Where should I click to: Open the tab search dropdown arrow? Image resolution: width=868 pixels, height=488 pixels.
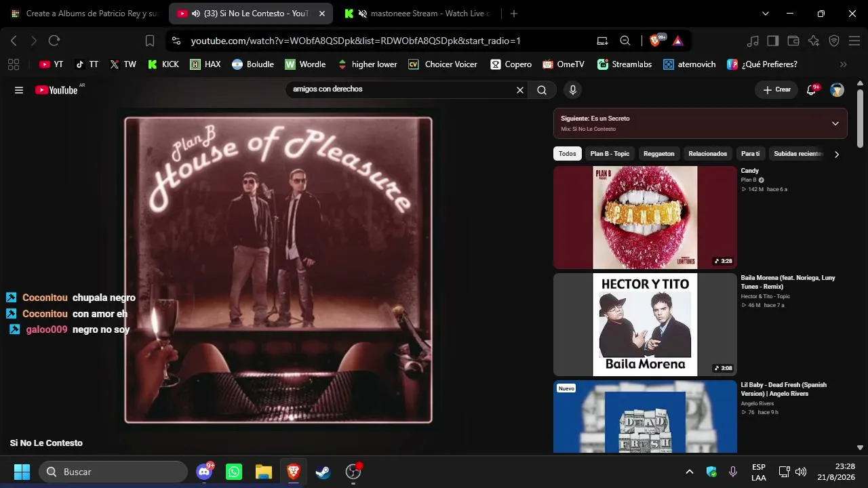(766, 14)
